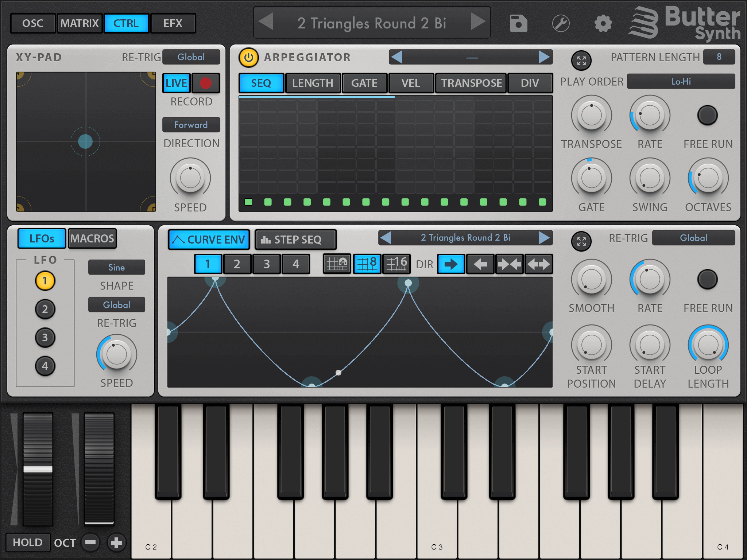The image size is (747, 560).
Task: Enable the HOLD button by the keyboard
Action: click(28, 542)
